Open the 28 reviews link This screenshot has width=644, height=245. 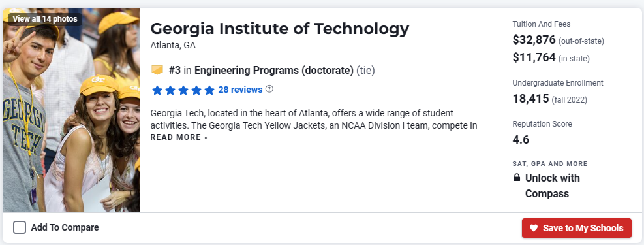tap(240, 90)
